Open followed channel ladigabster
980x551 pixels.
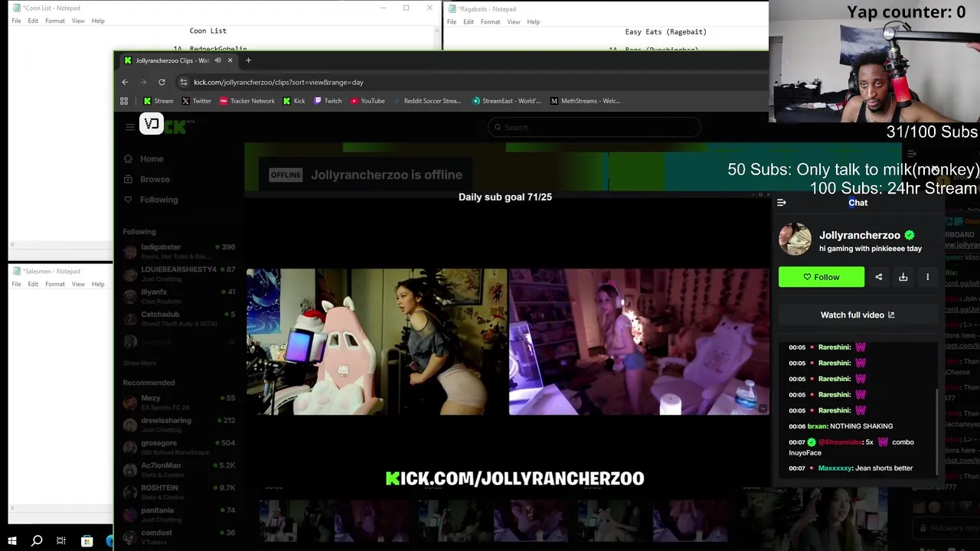click(178, 251)
